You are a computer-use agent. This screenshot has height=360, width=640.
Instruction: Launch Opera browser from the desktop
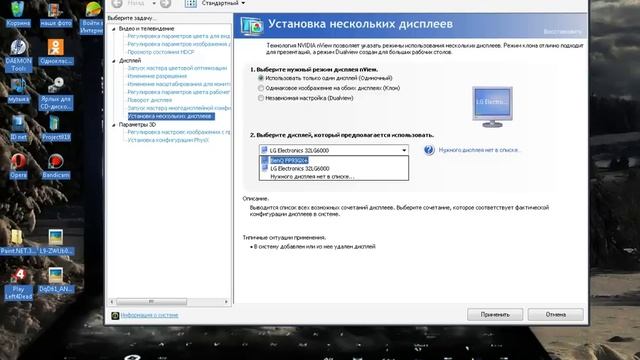click(x=18, y=166)
